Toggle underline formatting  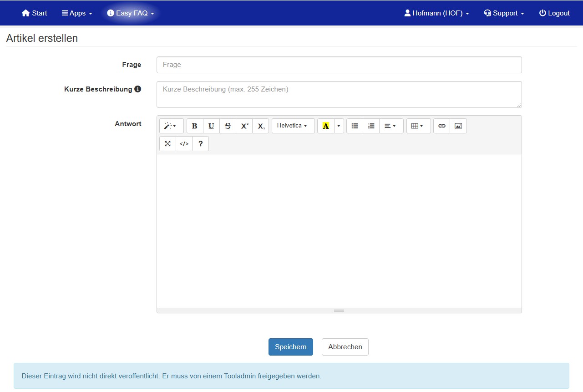coord(211,126)
